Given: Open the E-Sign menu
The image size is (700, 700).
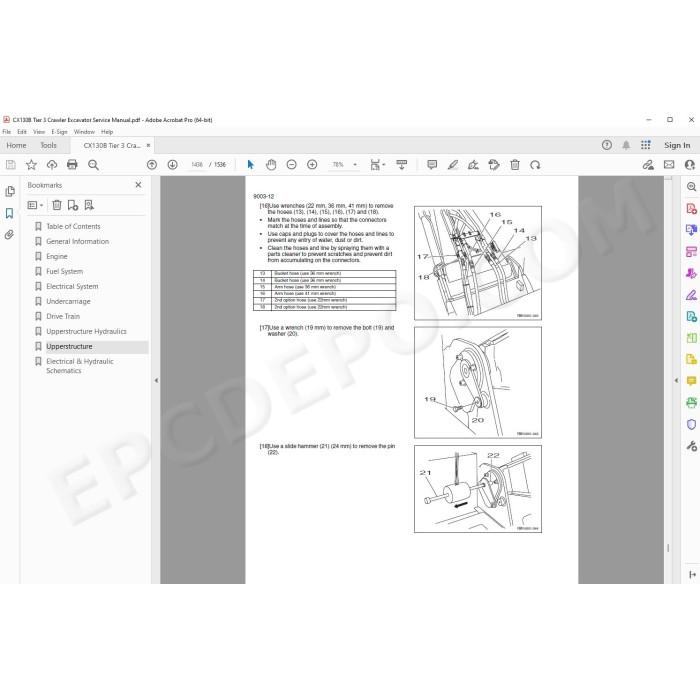Looking at the screenshot, I should (59, 132).
